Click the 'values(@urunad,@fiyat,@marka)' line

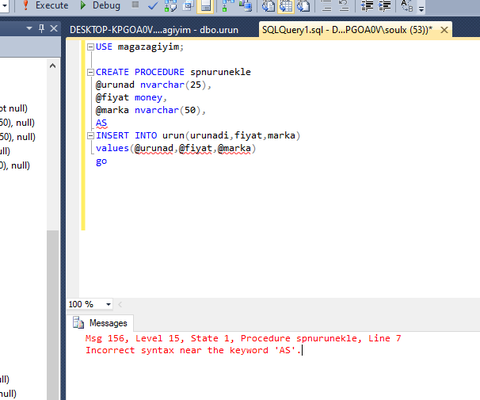click(x=176, y=148)
